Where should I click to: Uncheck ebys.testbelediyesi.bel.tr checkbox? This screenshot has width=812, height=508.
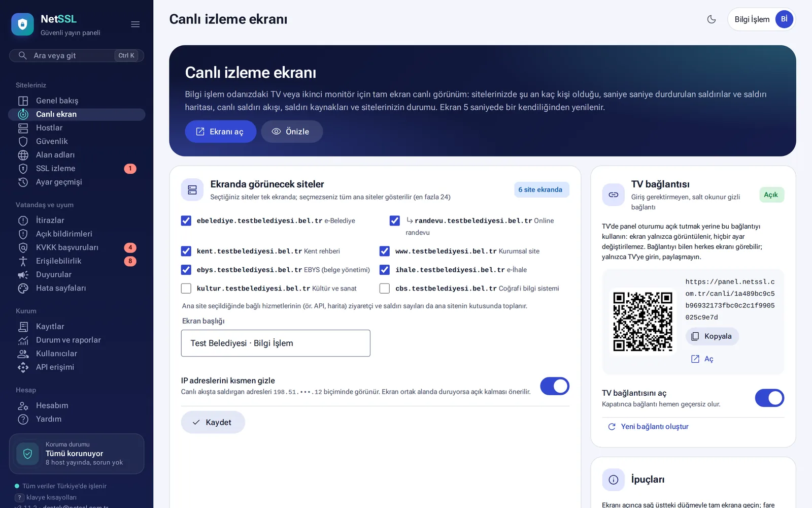[186, 270]
